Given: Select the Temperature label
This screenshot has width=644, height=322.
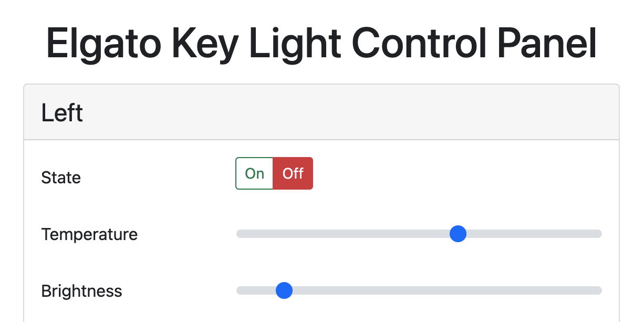Looking at the screenshot, I should coord(89,234).
